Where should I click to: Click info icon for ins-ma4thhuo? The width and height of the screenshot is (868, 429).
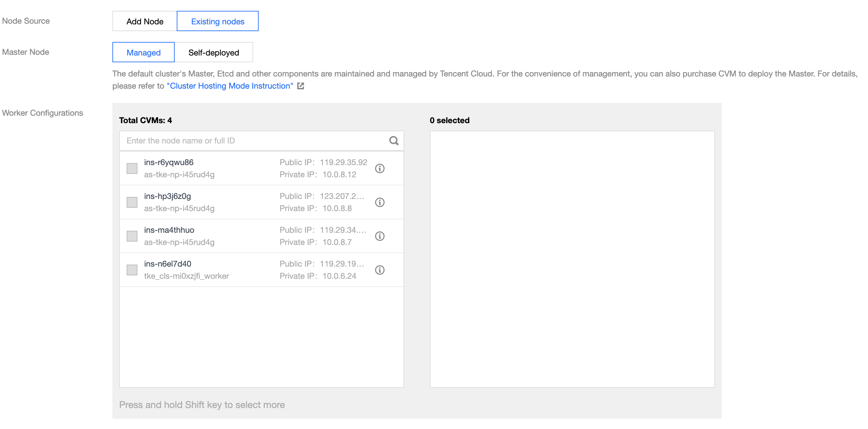tap(379, 236)
